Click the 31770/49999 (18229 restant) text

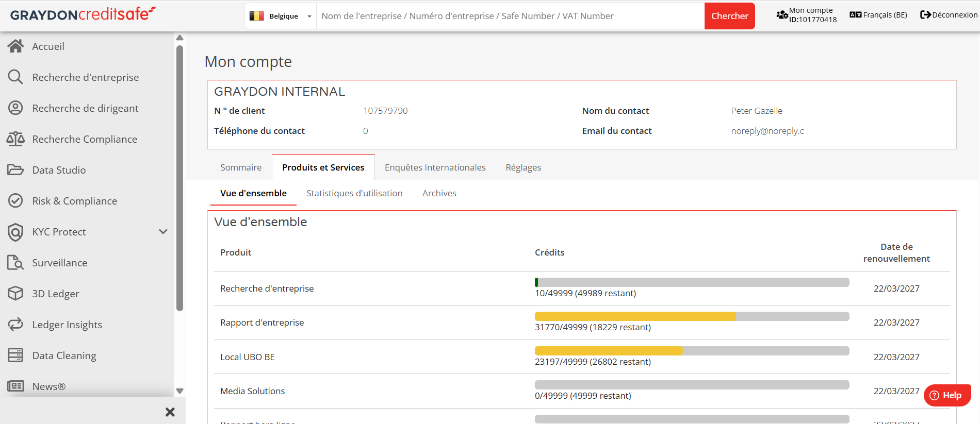coord(593,327)
